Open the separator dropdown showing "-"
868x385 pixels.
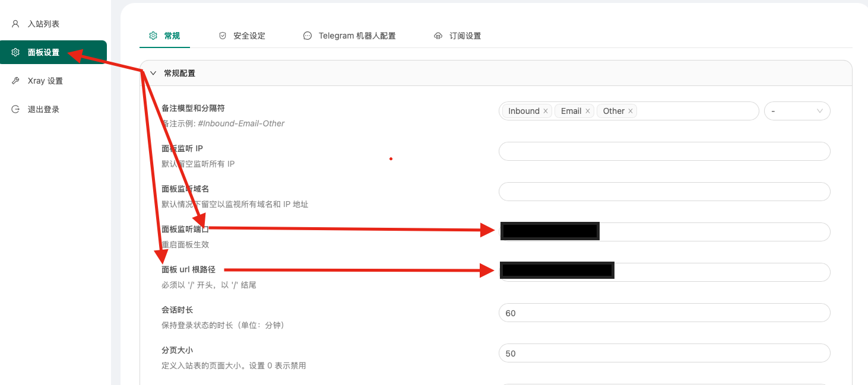coord(797,111)
